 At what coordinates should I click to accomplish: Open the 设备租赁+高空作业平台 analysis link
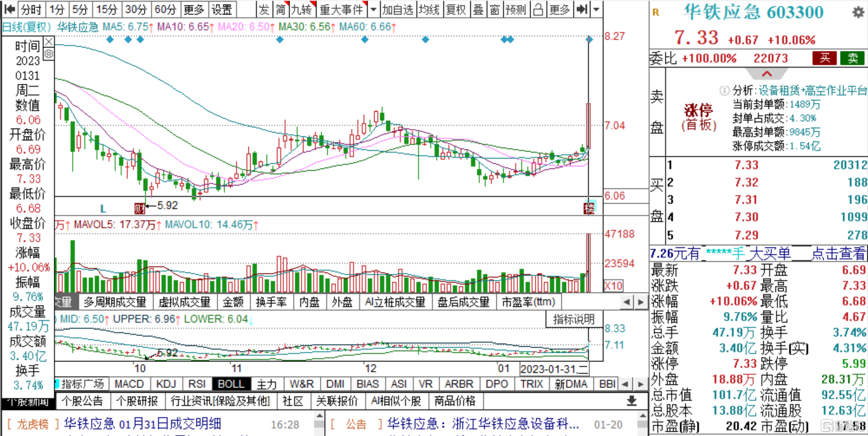pos(813,90)
